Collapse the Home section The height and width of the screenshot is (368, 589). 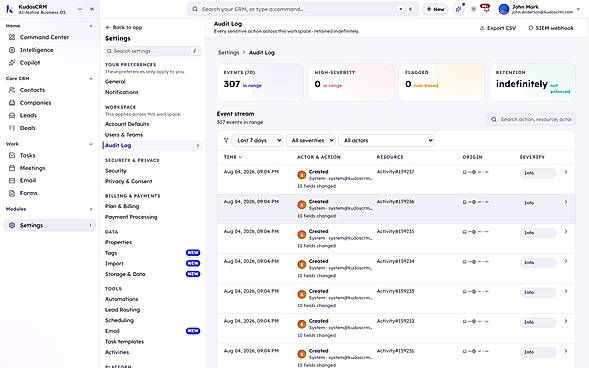(x=91, y=26)
